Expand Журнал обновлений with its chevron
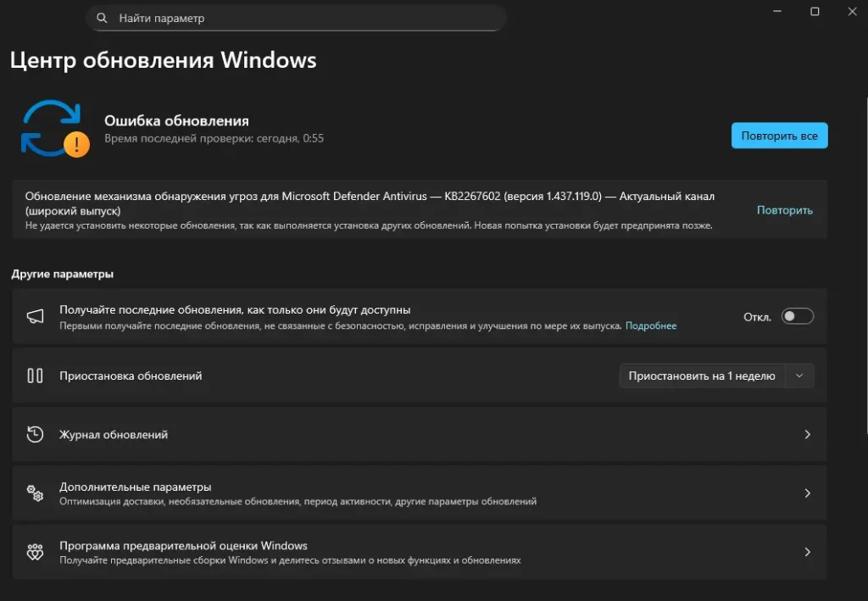The height and width of the screenshot is (601, 868). 807,435
